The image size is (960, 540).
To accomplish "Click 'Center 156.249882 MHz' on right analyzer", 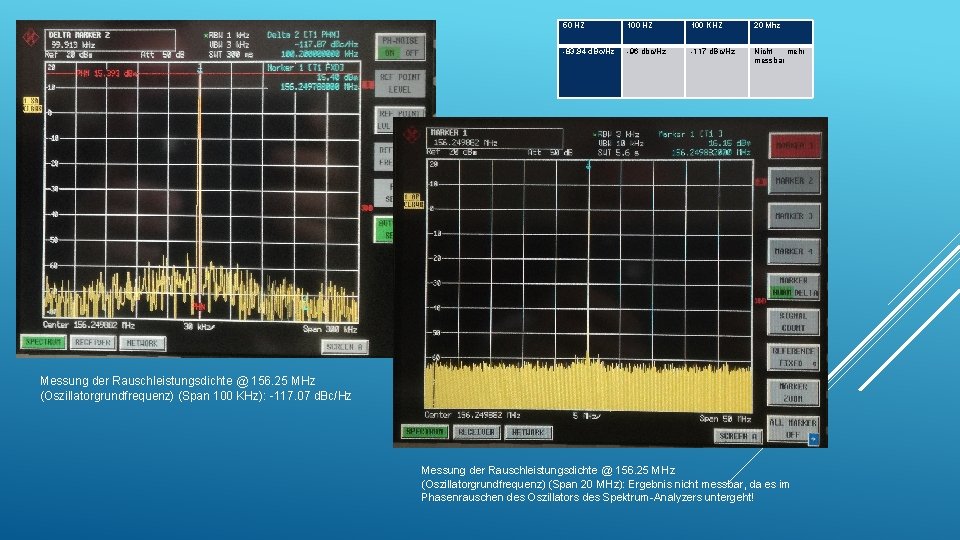I will click(x=472, y=415).
